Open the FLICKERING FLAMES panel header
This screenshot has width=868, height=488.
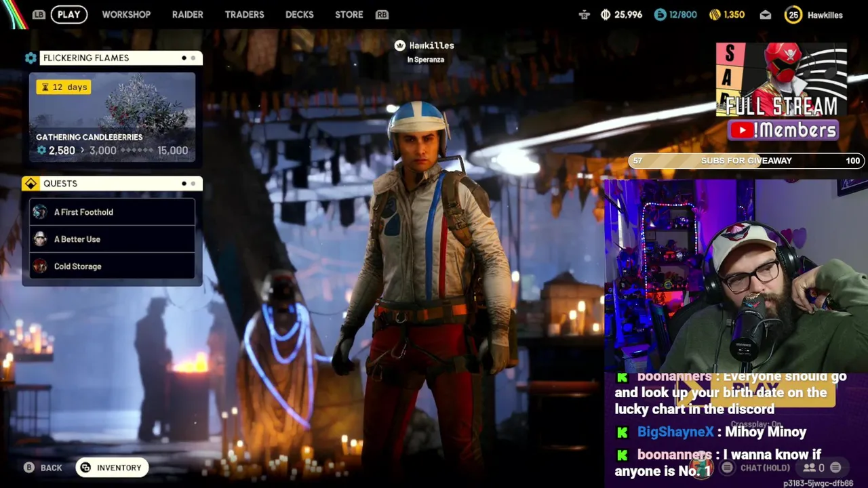(121, 58)
